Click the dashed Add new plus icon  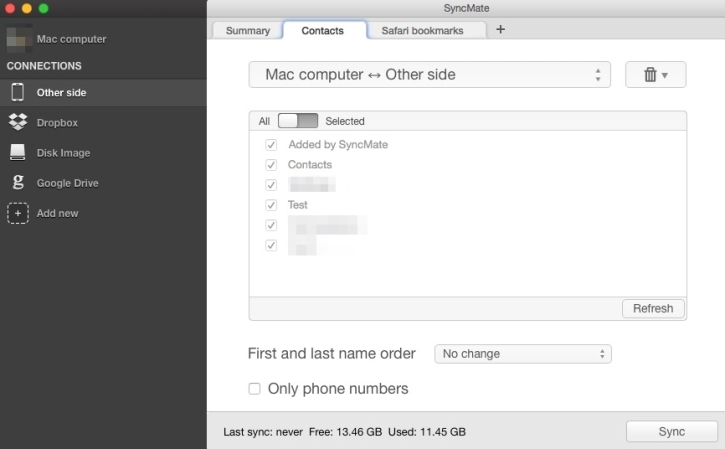tap(18, 213)
